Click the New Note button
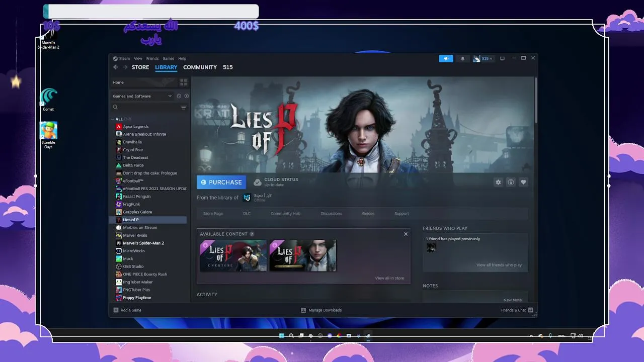The image size is (644, 362). 512,300
